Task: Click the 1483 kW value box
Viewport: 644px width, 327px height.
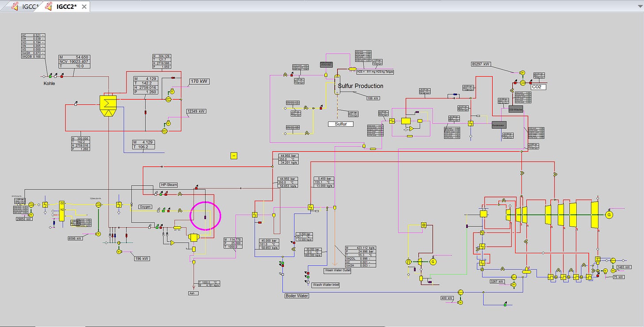Action: pos(625,267)
